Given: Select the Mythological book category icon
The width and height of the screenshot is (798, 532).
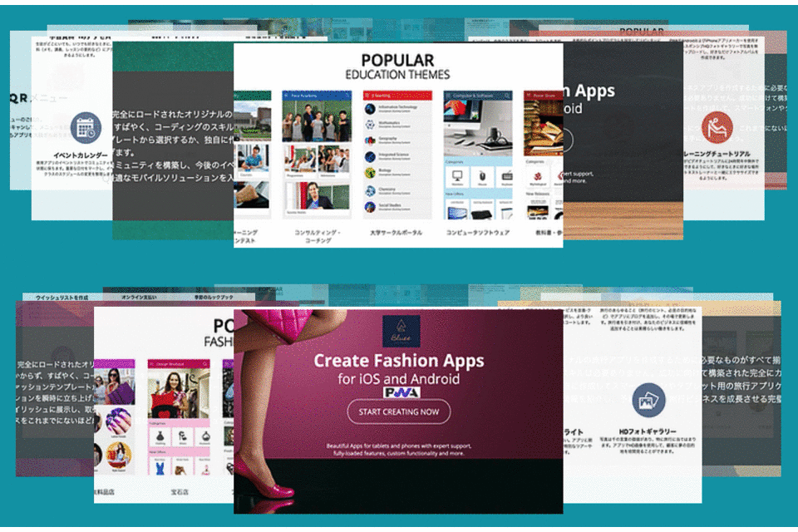Looking at the screenshot, I should pos(538,177).
